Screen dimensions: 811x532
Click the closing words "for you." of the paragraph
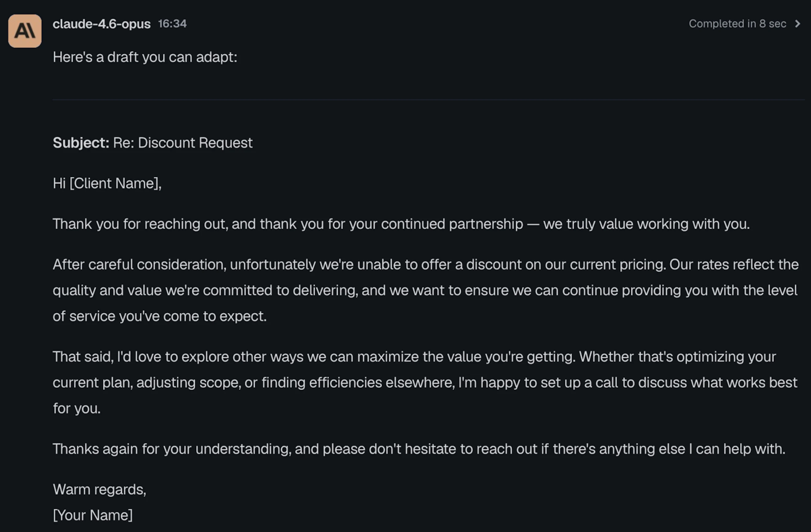77,408
